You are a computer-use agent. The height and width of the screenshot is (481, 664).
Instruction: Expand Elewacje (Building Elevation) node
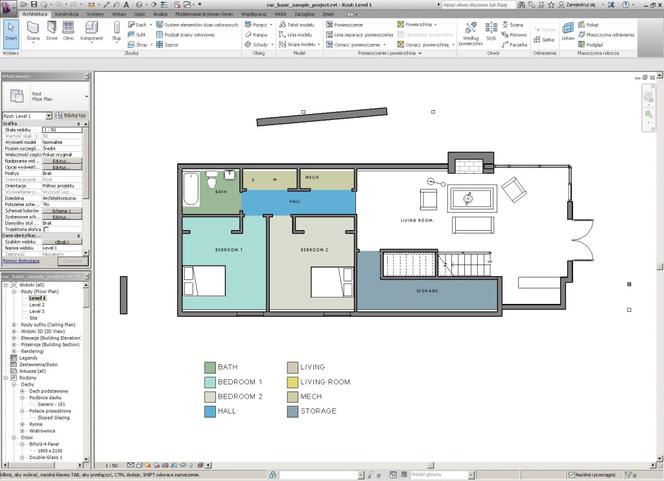[x=14, y=338]
